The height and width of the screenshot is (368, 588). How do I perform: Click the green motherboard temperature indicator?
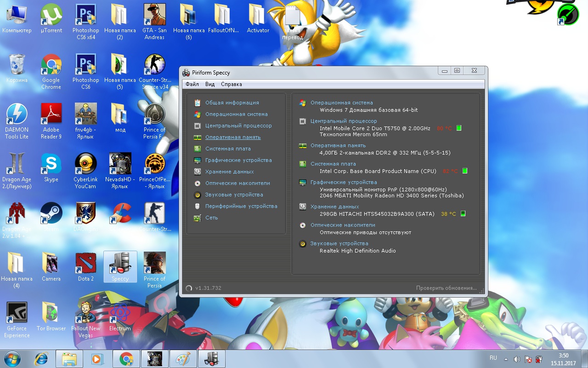click(x=465, y=171)
